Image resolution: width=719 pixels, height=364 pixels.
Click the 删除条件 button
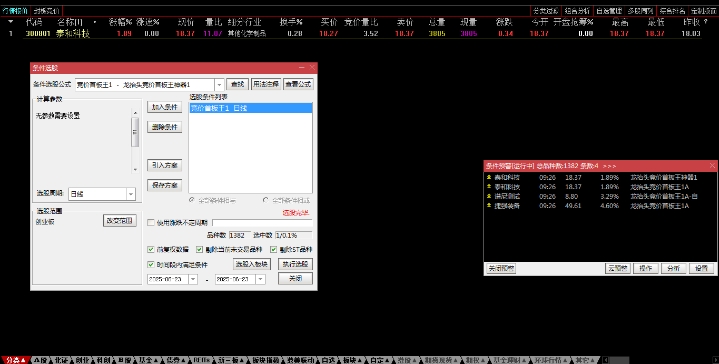coord(165,127)
